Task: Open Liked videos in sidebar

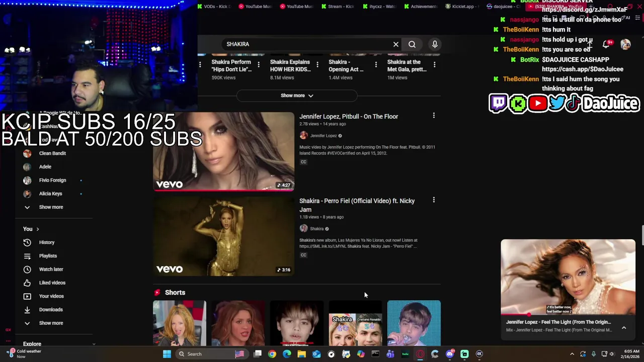Action: click(52, 283)
